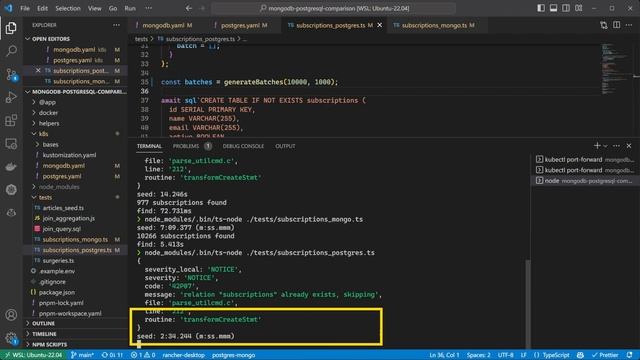640x360 pixels.
Task: Switch to the Output panel tab
Action: pos(285,146)
